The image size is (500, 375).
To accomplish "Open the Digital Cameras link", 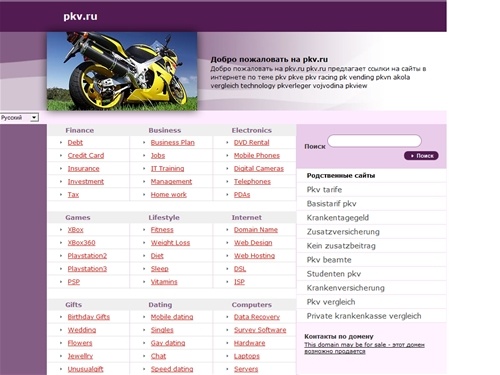I will click(259, 168).
